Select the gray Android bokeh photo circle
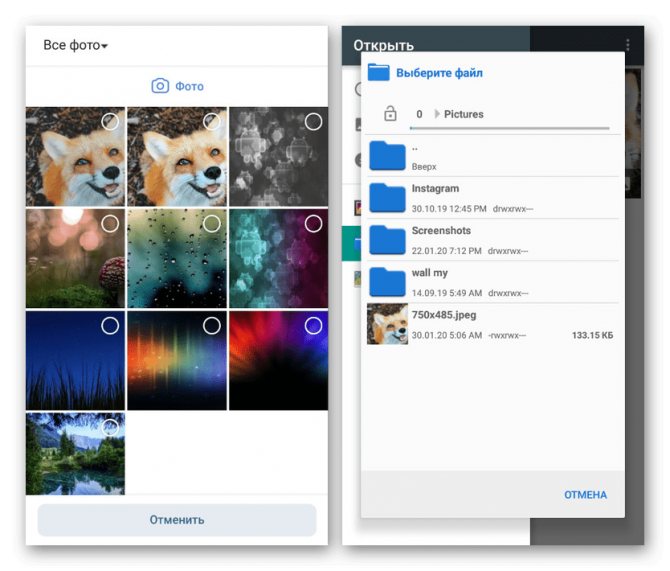This screenshot has height=571, width=670. click(313, 122)
